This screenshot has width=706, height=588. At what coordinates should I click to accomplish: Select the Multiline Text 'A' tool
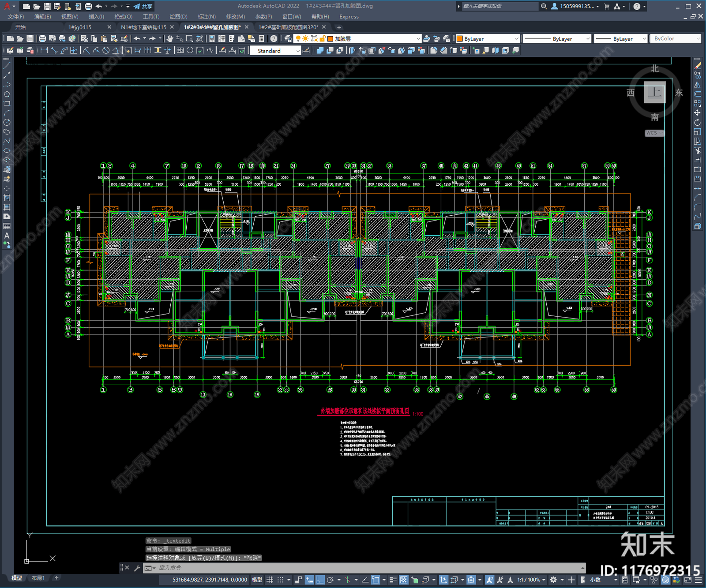pyautogui.click(x=7, y=236)
